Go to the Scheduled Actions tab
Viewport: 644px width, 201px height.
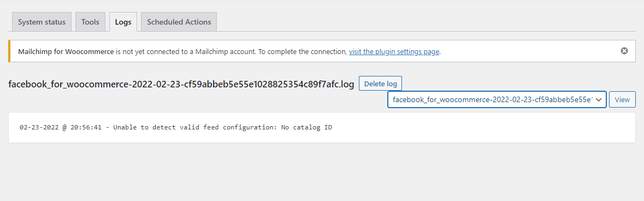point(179,22)
